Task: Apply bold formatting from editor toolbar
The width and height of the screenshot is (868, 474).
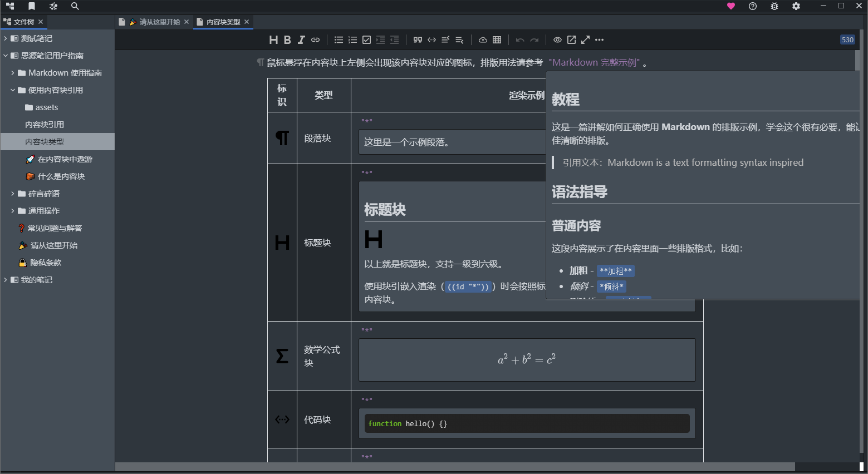Action: (x=287, y=40)
